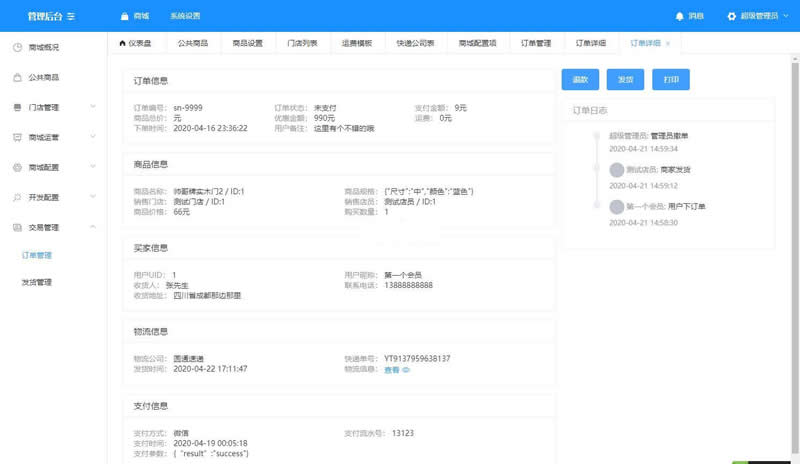Click the 门店管理 store icon in sidebar
800x464 pixels.
tap(18, 107)
